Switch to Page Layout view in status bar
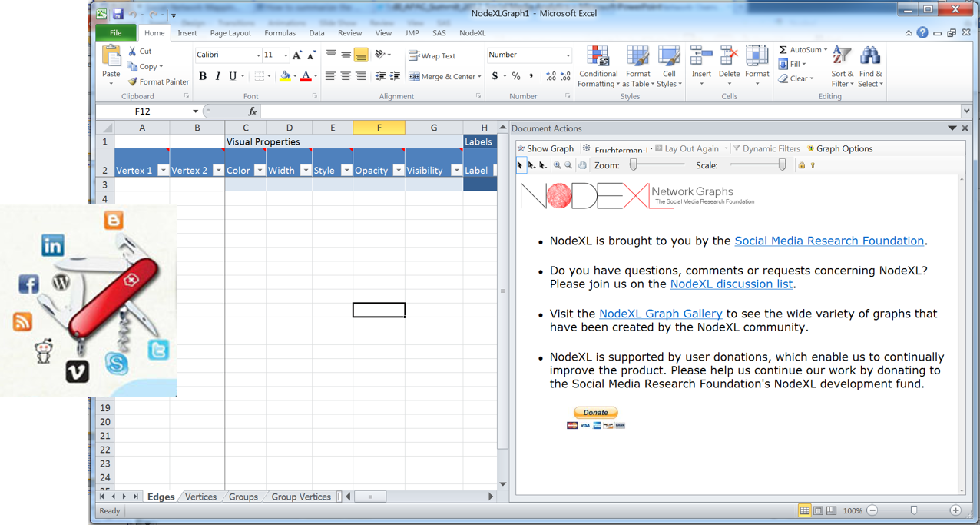This screenshot has height=525, width=980. point(818,510)
